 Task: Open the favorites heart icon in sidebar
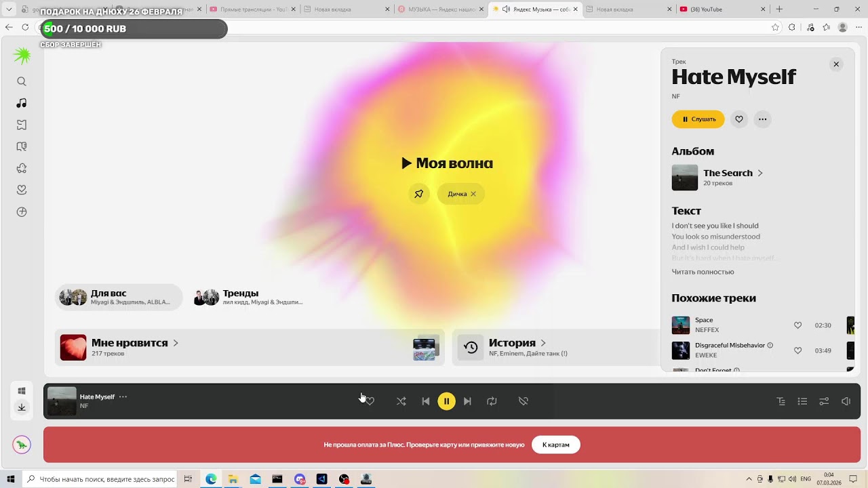[x=22, y=190]
